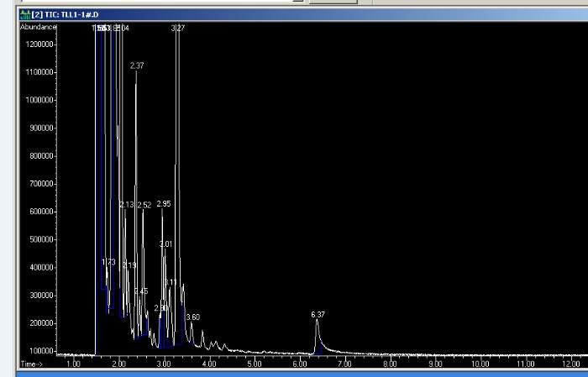
Task: Click the 6.37 peak label
Action: point(318,314)
